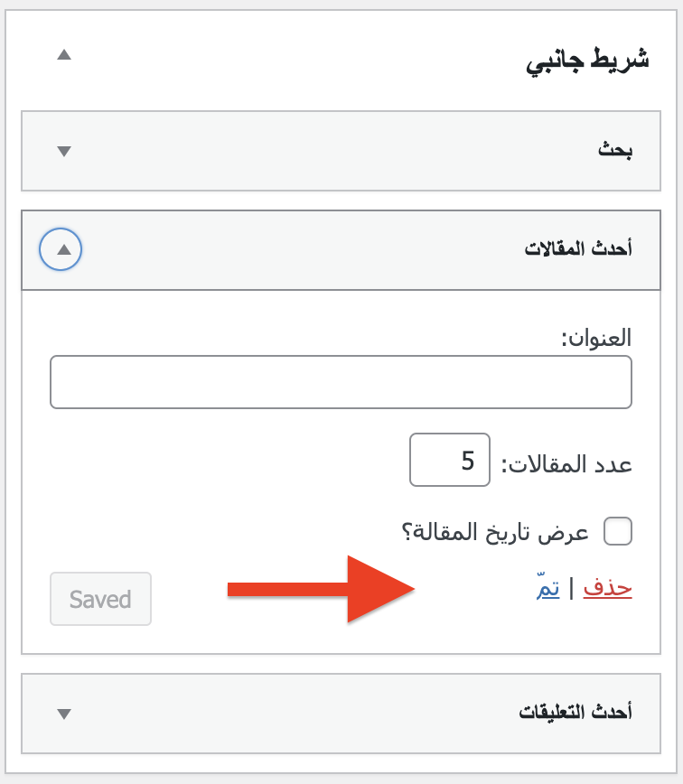
Task: Click the red حذف delete link
Action: (607, 589)
